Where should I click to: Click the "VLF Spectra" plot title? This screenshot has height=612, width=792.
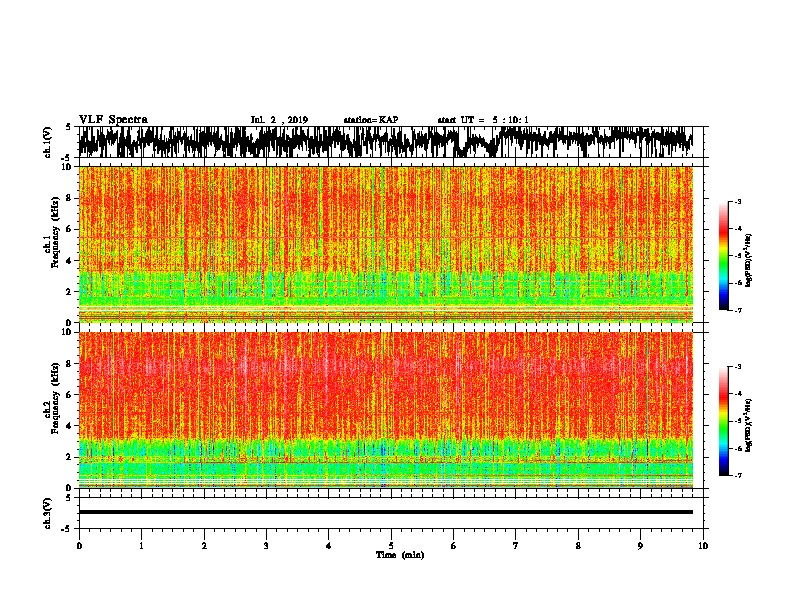click(x=113, y=120)
